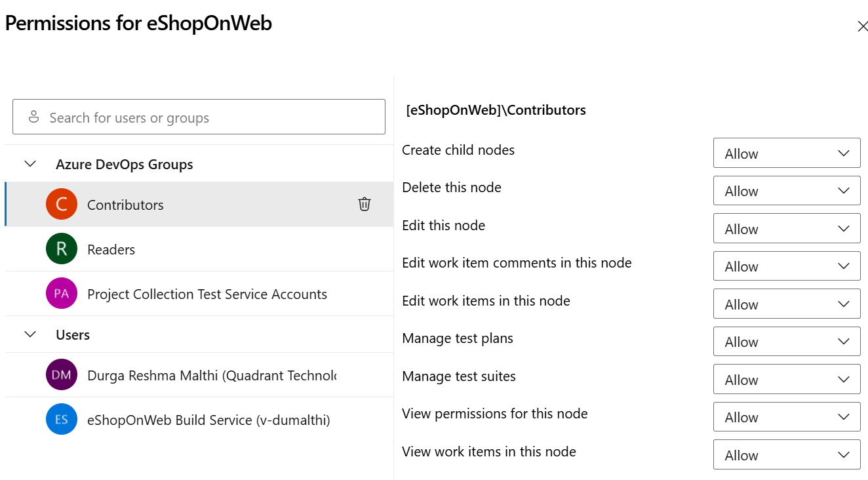Collapse the Azure DevOps Groups section

click(x=30, y=163)
